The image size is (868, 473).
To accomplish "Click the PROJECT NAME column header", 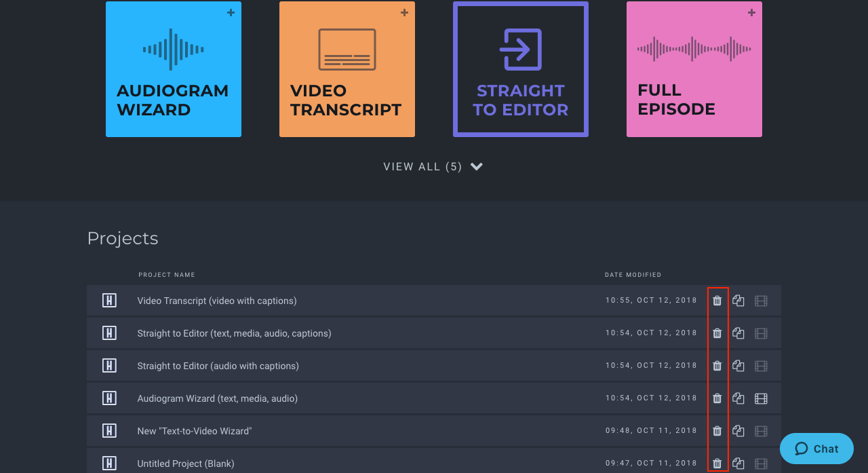I will 166,274.
